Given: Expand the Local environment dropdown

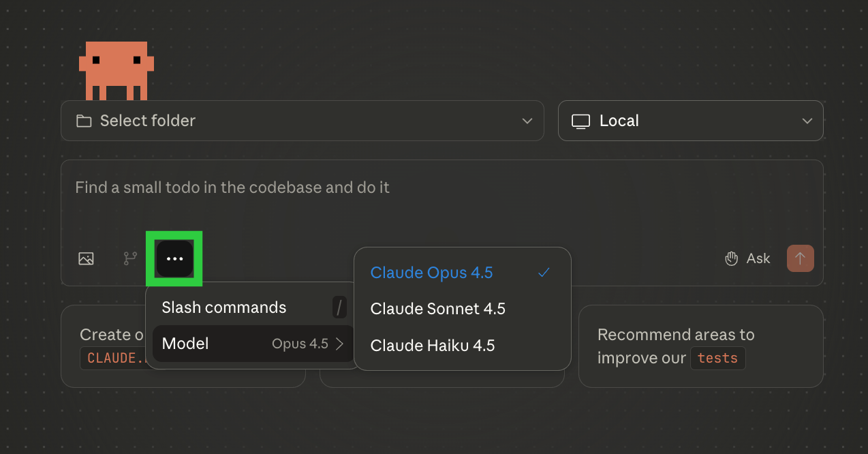Looking at the screenshot, I should point(690,121).
